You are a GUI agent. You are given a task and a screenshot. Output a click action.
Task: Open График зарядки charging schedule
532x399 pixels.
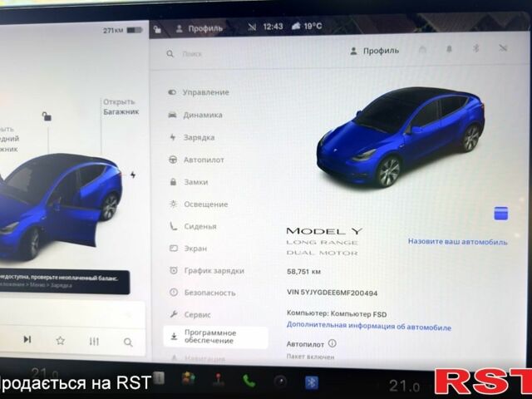click(207, 271)
